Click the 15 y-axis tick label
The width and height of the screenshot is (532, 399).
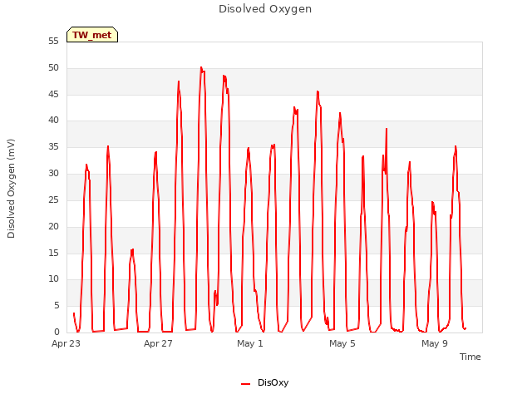[53, 253]
